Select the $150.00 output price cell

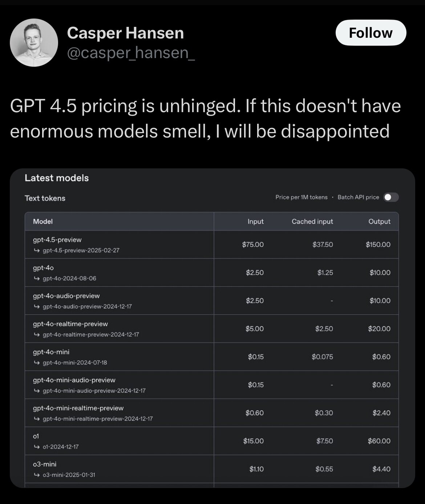378,245
